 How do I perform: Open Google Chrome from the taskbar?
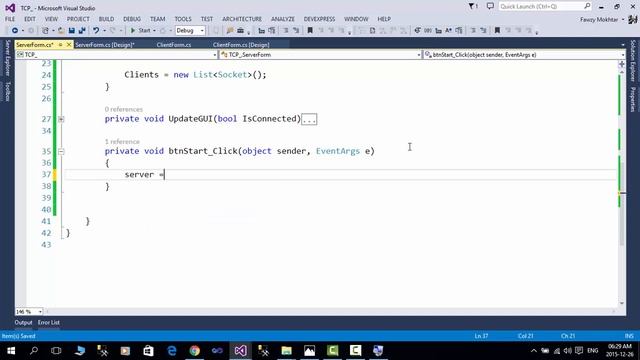195,351
